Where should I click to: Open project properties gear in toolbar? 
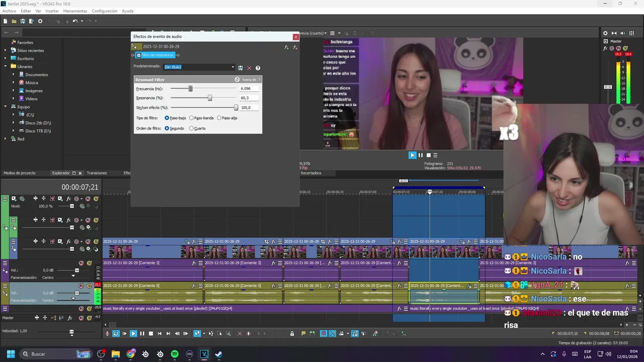tap(40, 21)
